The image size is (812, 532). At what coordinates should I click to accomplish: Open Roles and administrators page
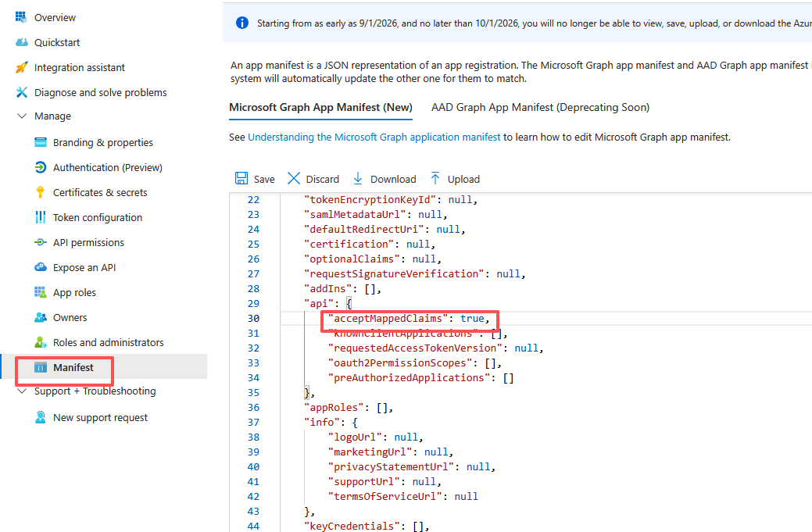[x=108, y=342]
